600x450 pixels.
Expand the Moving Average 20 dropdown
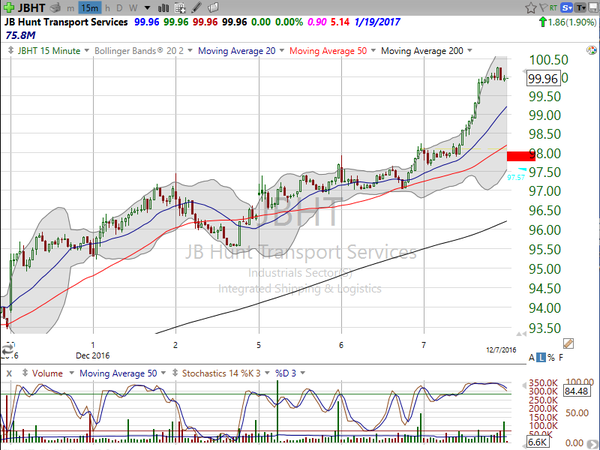(x=282, y=51)
